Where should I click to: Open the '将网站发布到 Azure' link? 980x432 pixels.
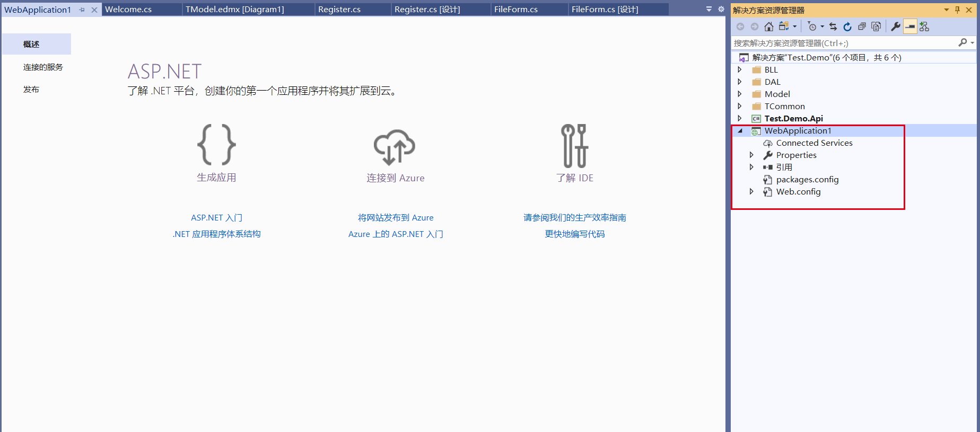point(396,217)
